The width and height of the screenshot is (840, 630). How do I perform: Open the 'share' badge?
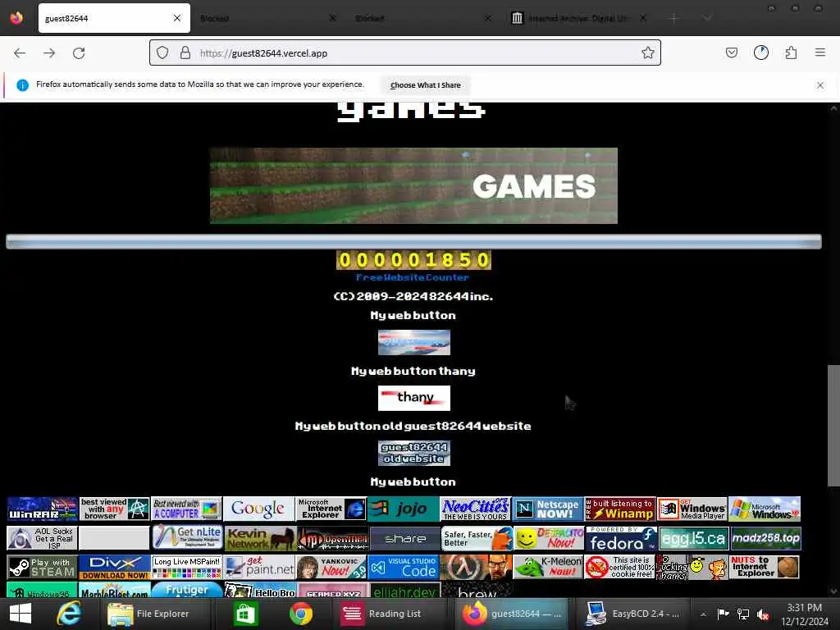click(x=404, y=538)
